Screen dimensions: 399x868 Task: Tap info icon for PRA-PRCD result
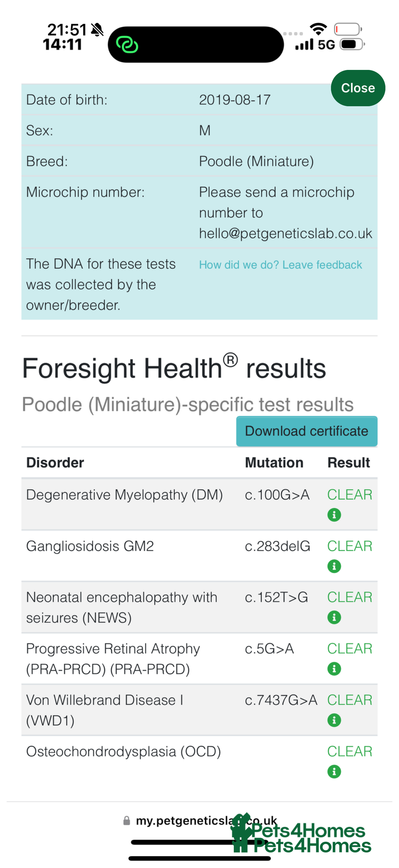pos(334,669)
